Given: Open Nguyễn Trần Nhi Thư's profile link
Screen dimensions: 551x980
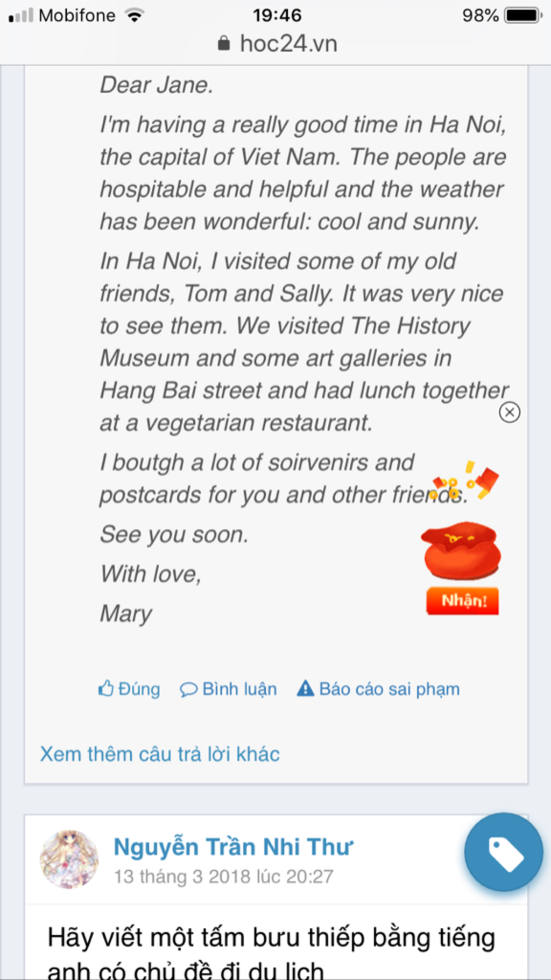Looking at the screenshot, I should tap(233, 846).
